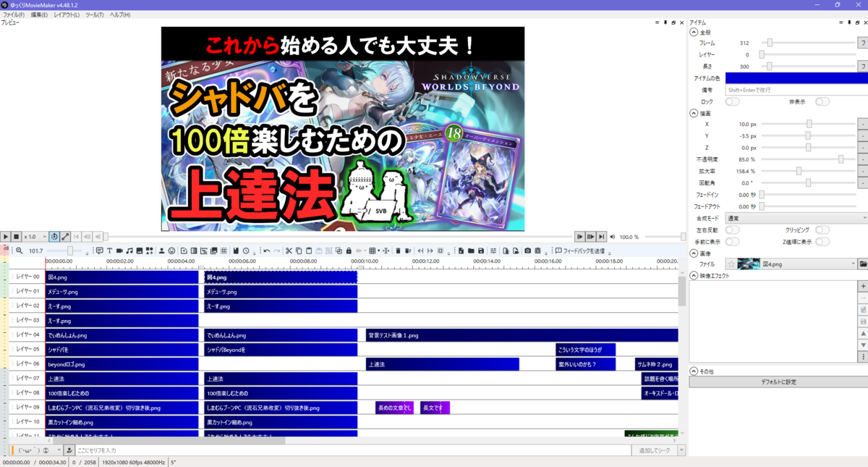The width and height of the screenshot is (868, 467).
Task: Collapse the 描画 section
Action: (694, 114)
